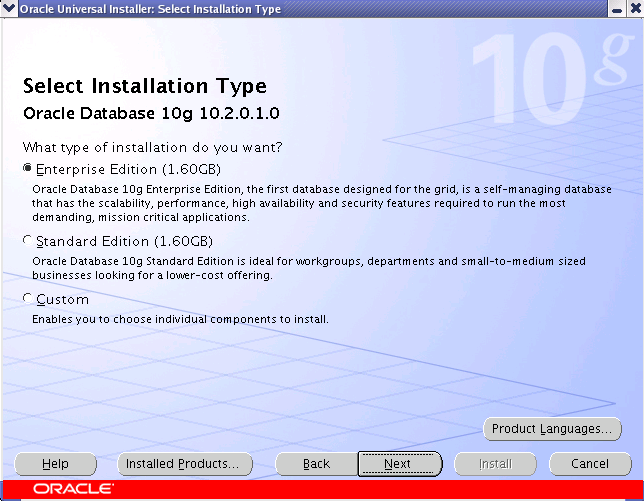Click 'Enables you to choose individual components' text

(180, 319)
